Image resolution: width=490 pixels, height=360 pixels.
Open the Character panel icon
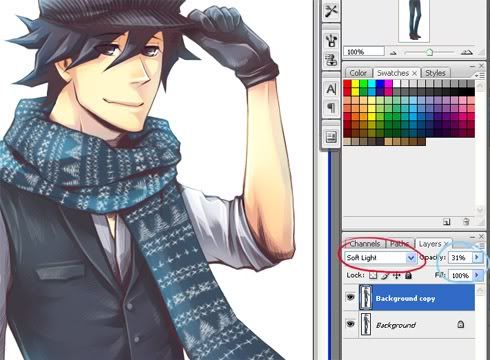[x=331, y=89]
